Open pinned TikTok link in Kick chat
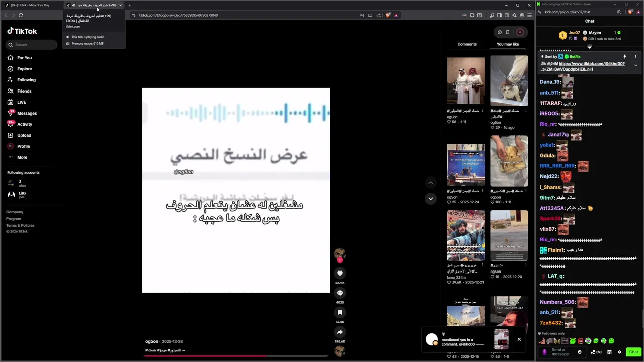 point(583,66)
